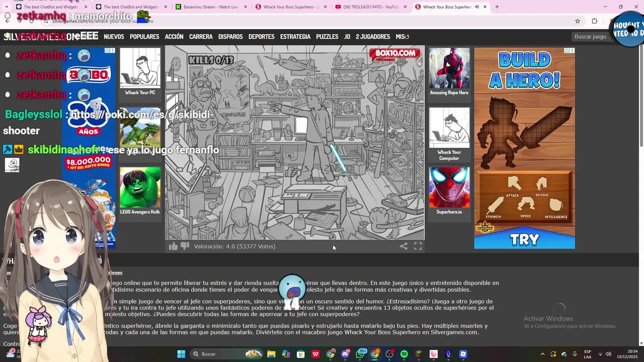
Task: Switch to Bananirou Stream tab
Action: (210, 7)
